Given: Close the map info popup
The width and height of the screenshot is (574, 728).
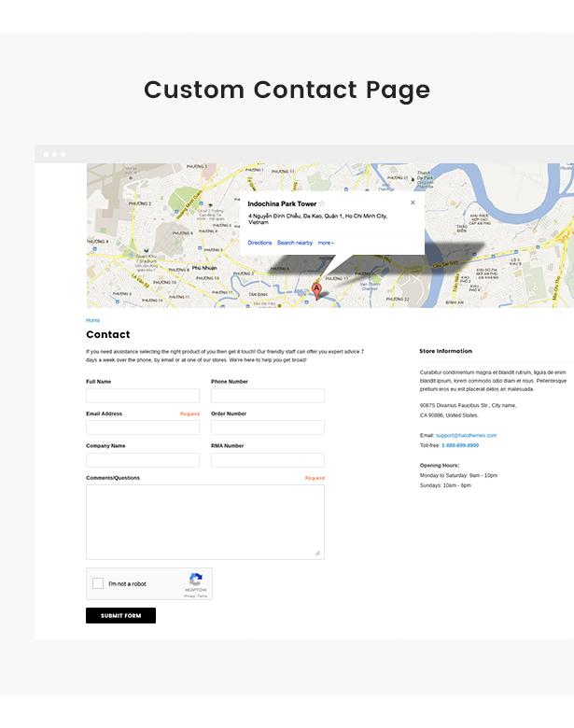Looking at the screenshot, I should pyautogui.click(x=413, y=203).
